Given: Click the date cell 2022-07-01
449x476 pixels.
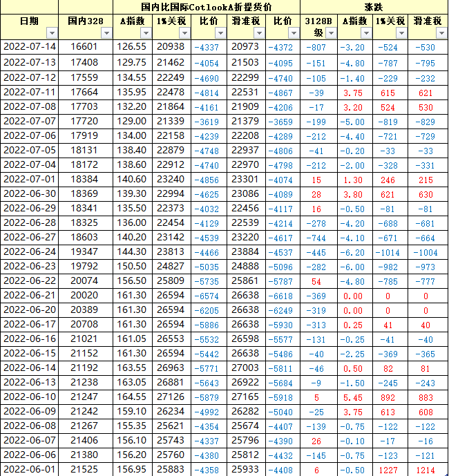Looking at the screenshot, I should click(x=30, y=180).
